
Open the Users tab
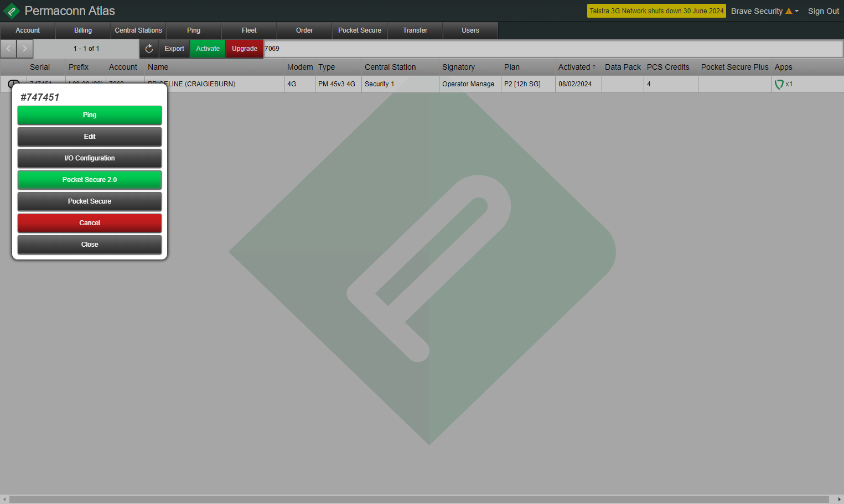[470, 30]
